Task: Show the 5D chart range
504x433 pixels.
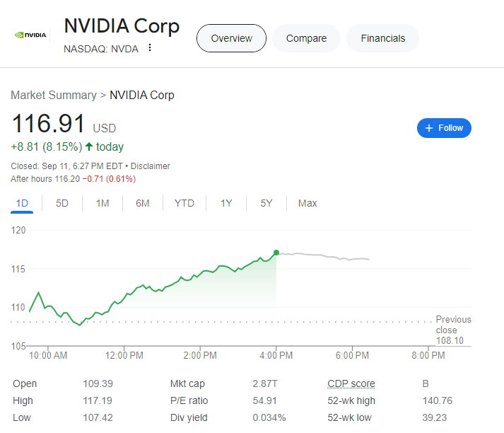Action: 62,204
